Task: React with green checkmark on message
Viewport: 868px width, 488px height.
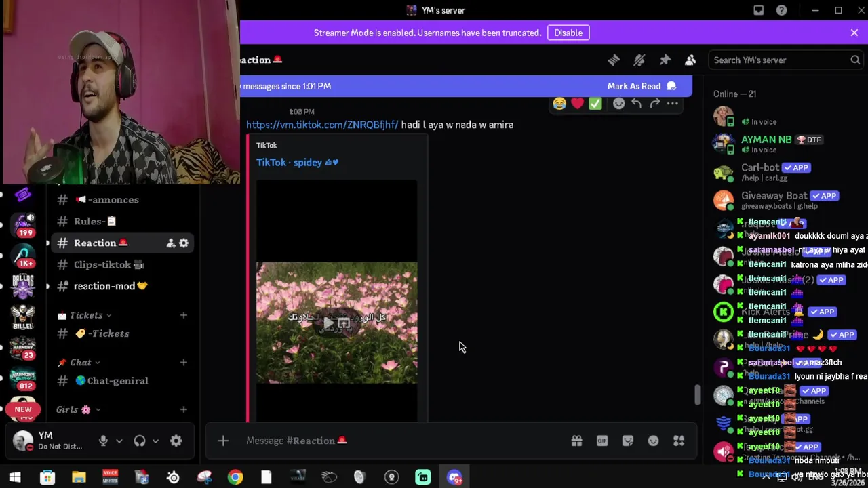Action: coord(595,103)
